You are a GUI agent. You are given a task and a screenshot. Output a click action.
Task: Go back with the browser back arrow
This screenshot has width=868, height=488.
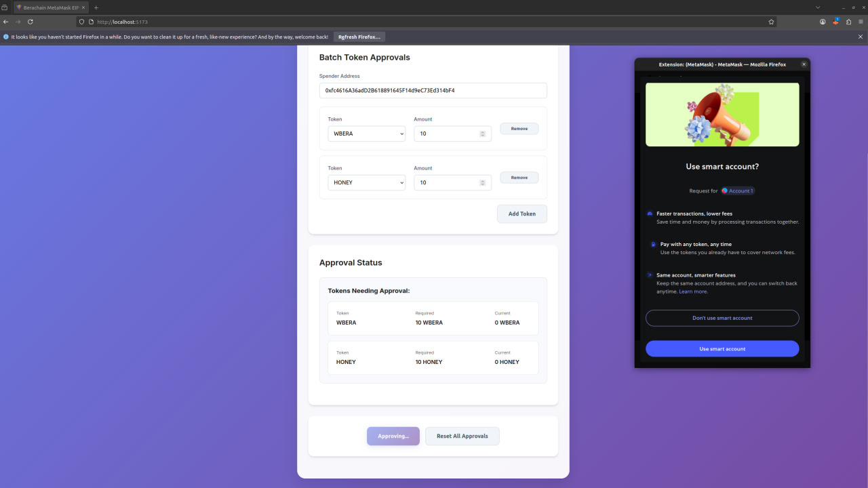click(6, 22)
